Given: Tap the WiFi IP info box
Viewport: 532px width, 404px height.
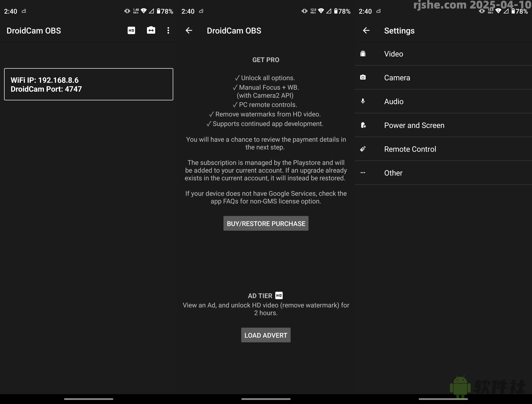Looking at the screenshot, I should [89, 84].
